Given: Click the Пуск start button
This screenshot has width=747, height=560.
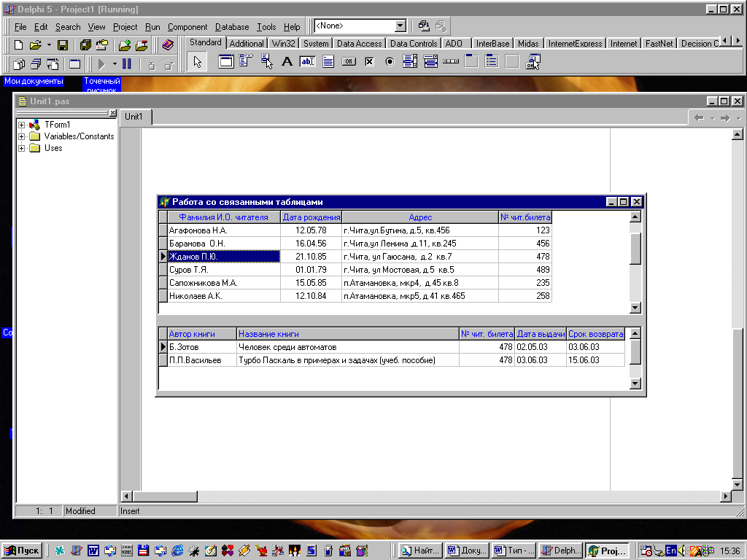Looking at the screenshot, I should click(22, 551).
